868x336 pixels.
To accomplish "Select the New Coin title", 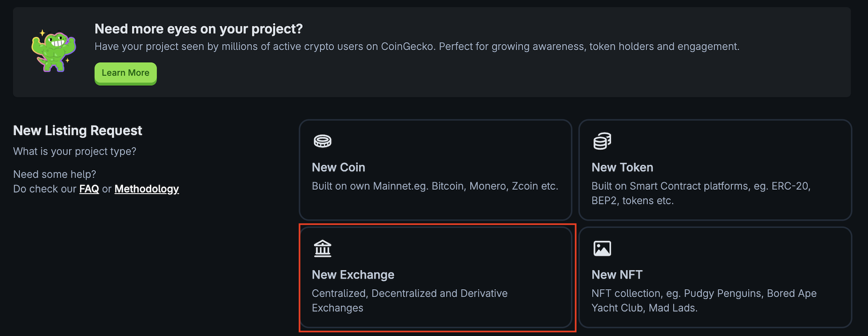I will pos(338,168).
